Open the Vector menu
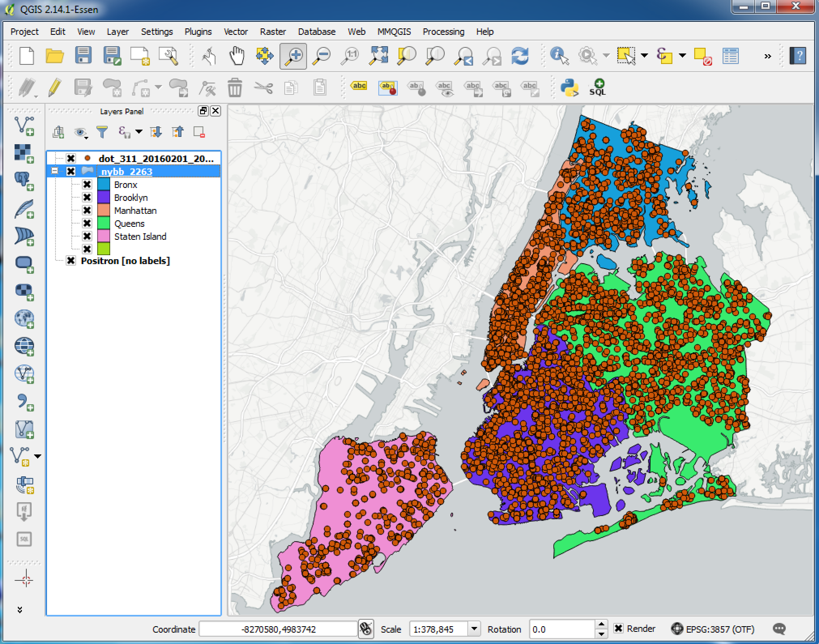This screenshot has width=819, height=644. (x=236, y=32)
